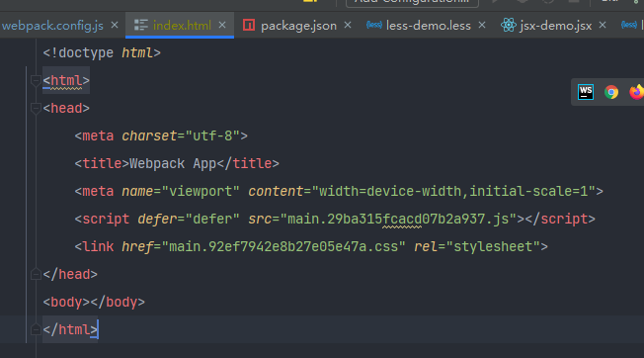
Task: Click the package.json npm file icon
Action: [249, 25]
